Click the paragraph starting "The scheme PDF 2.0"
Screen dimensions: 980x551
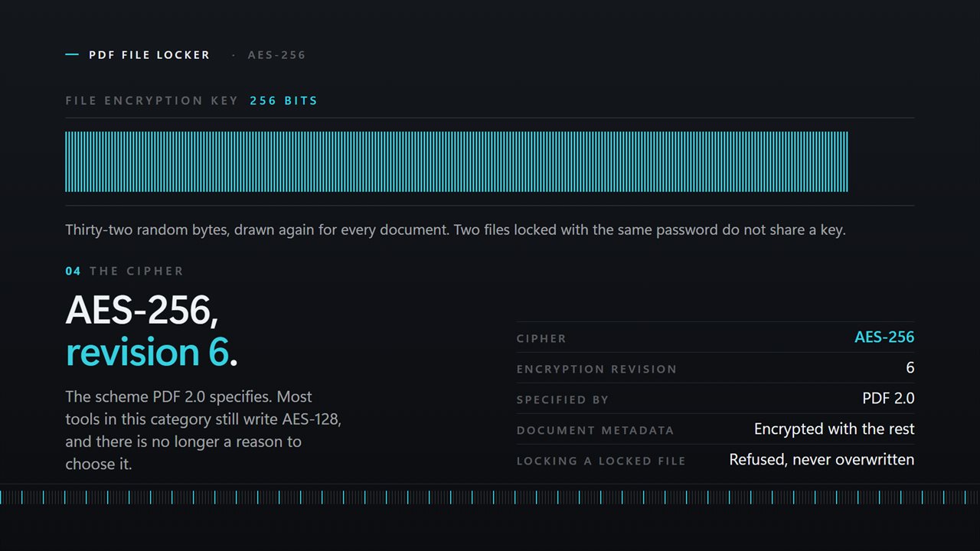[x=203, y=430]
